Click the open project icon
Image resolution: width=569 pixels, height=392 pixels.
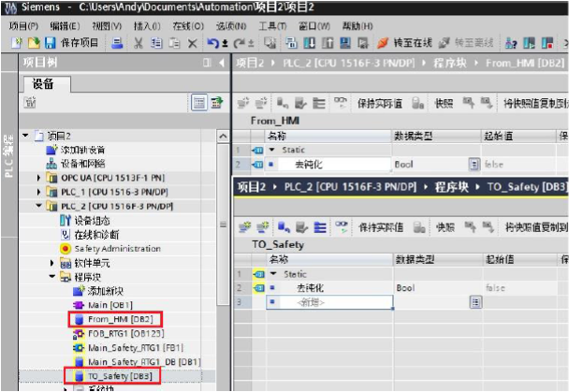pyautogui.click(x=34, y=43)
